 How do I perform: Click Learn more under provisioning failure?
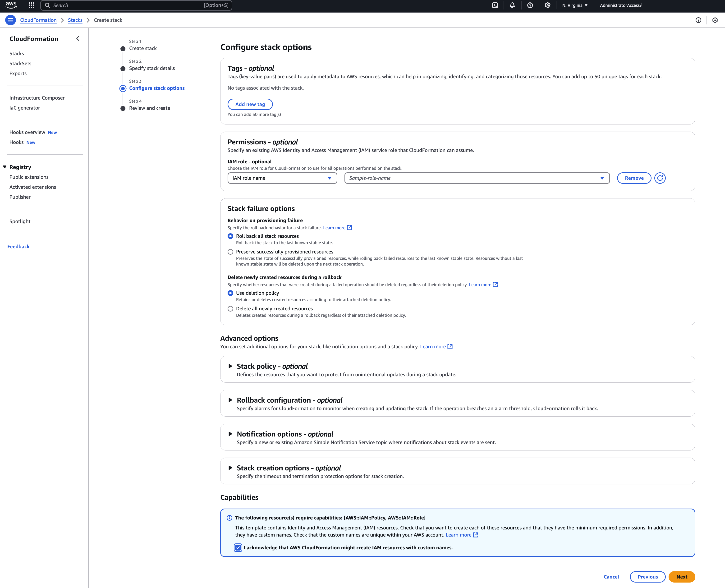click(334, 228)
